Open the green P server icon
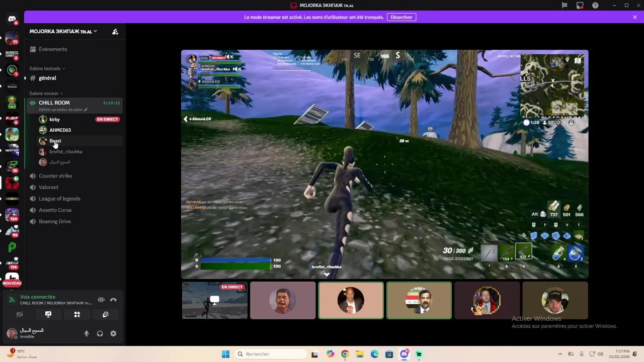Screen dimensions: 644x362 tap(12, 247)
